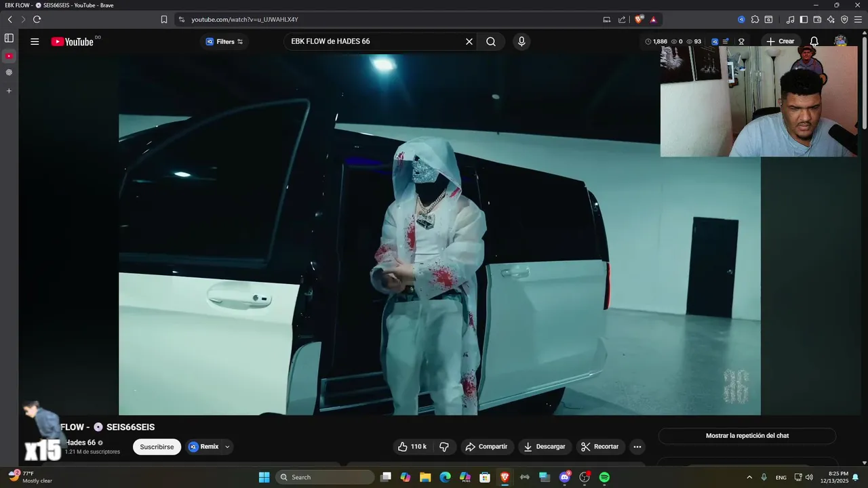Image resolution: width=868 pixels, height=488 pixels.
Task: Launch Microsoft Edge from taskbar
Action: [445, 477]
